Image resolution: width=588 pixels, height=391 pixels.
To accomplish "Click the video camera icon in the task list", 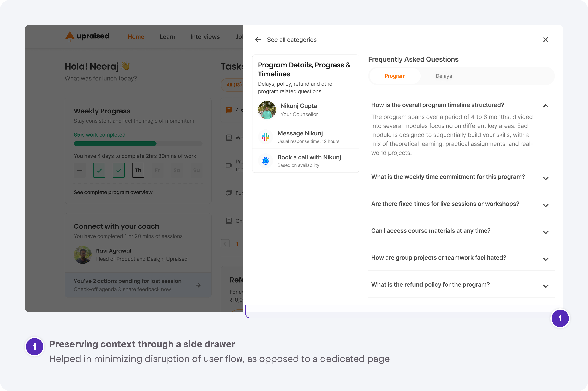I will click(229, 165).
